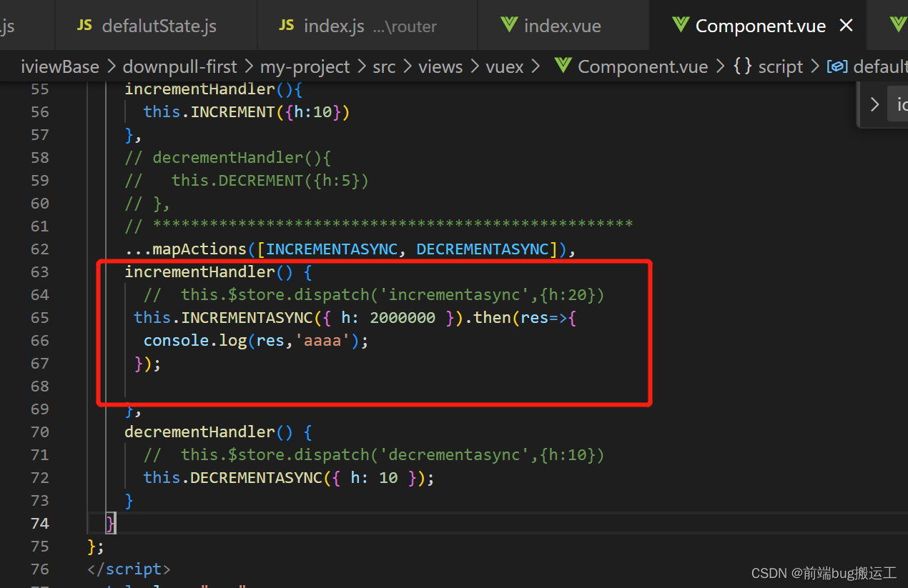Open views breadcrumb folder
Screen dimensions: 908x588
(x=440, y=67)
